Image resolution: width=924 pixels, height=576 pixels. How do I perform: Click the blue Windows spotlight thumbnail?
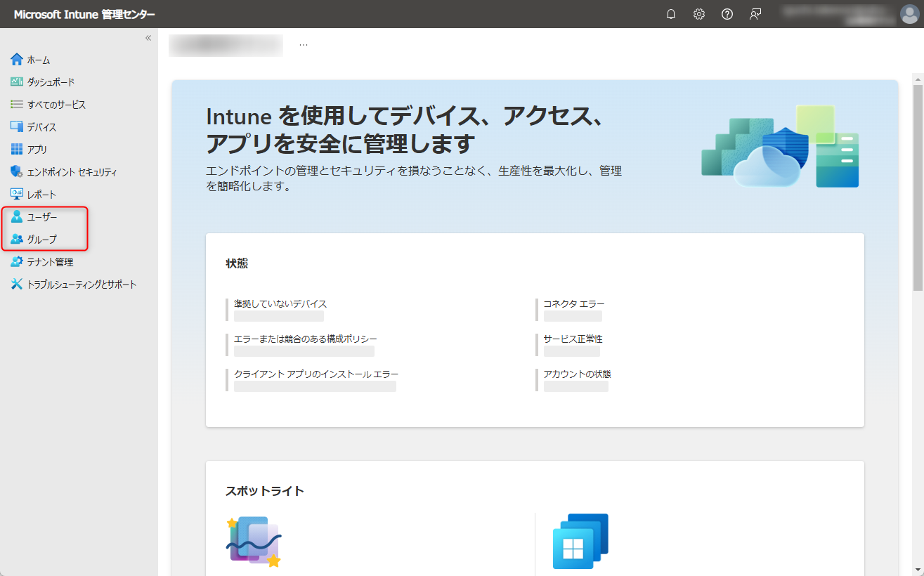pos(580,541)
